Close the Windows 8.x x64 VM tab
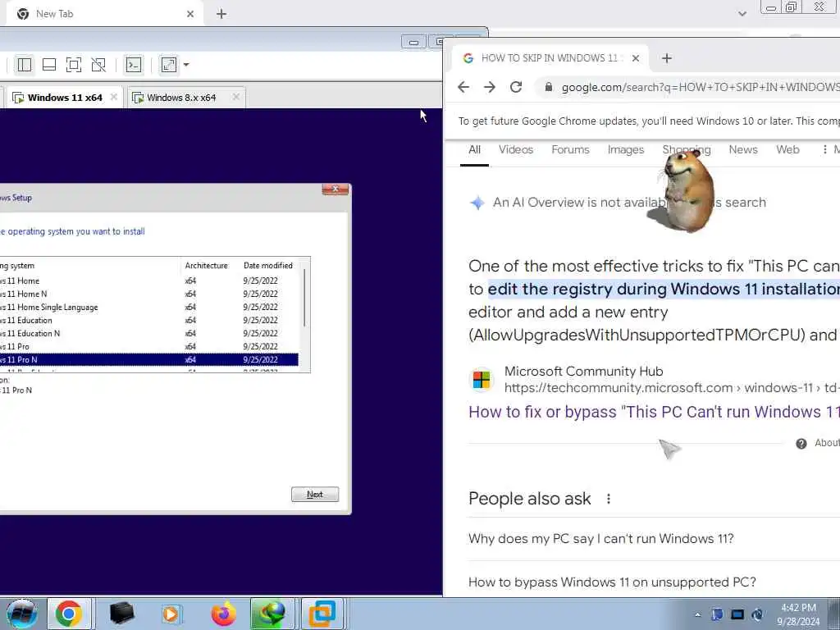 (235, 97)
